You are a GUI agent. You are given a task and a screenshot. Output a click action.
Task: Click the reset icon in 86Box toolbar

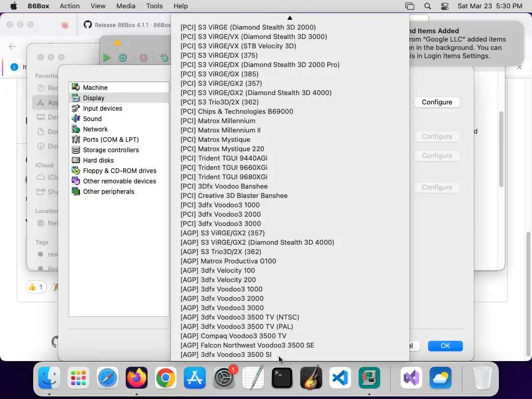(123, 58)
